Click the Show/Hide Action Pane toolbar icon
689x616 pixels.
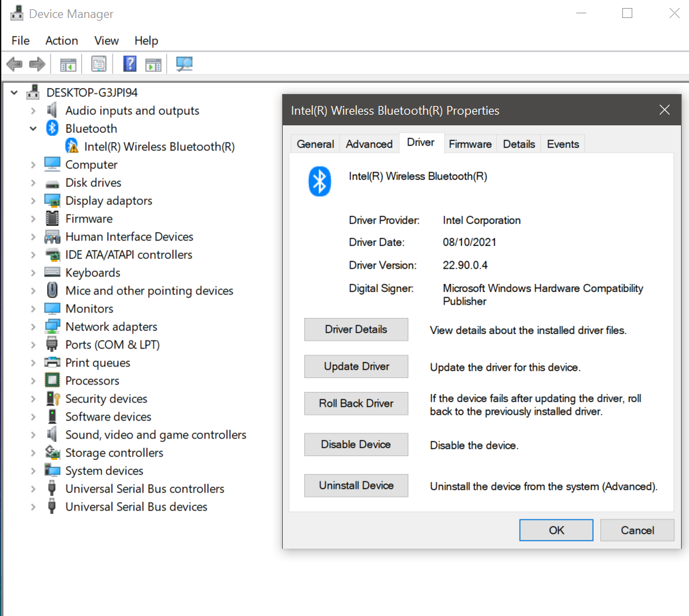coord(153,65)
